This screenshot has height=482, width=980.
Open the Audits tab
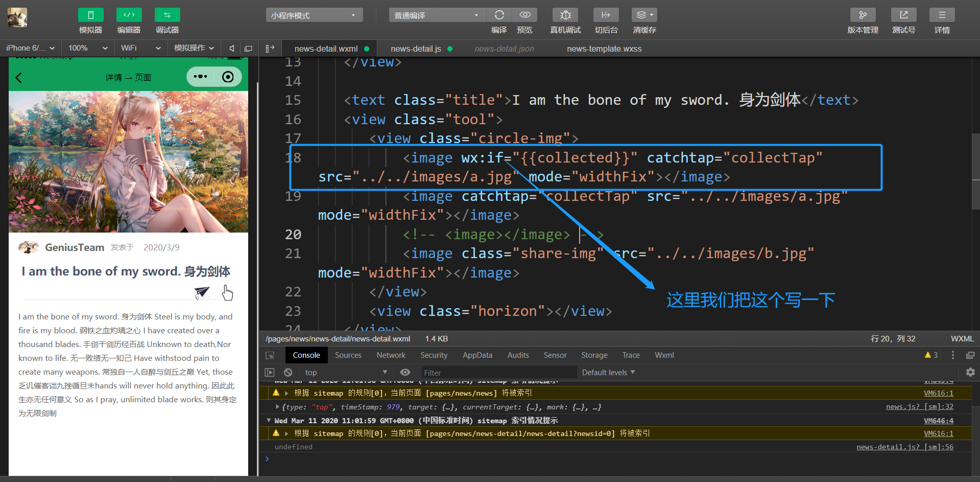[518, 355]
